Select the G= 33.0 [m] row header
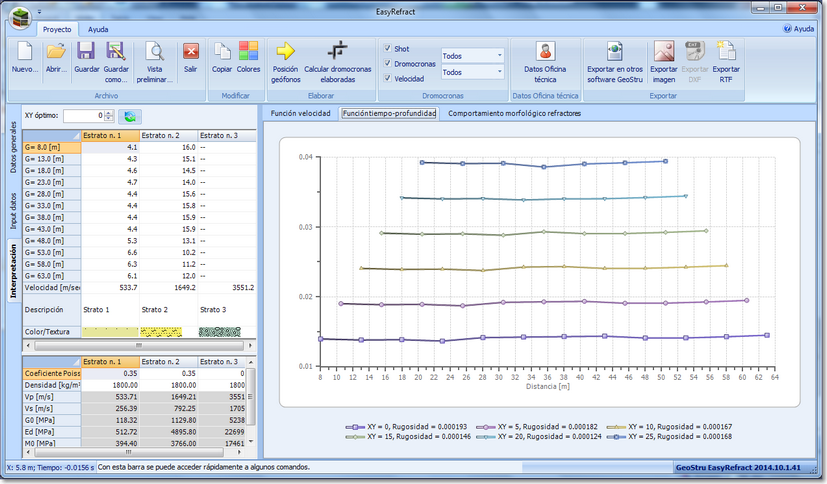This screenshot has height=484, width=827. coord(52,206)
